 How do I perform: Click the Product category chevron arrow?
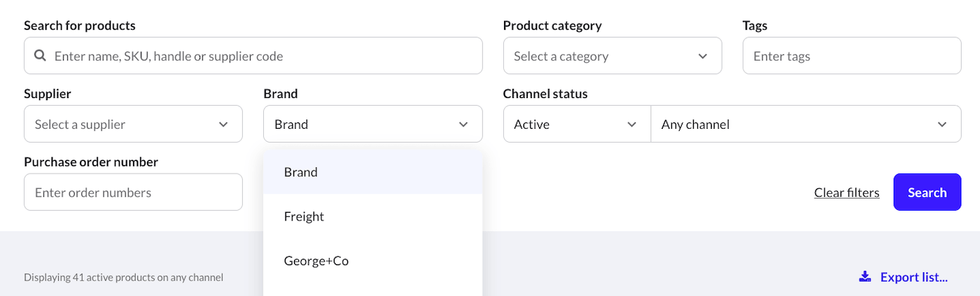pyautogui.click(x=703, y=56)
